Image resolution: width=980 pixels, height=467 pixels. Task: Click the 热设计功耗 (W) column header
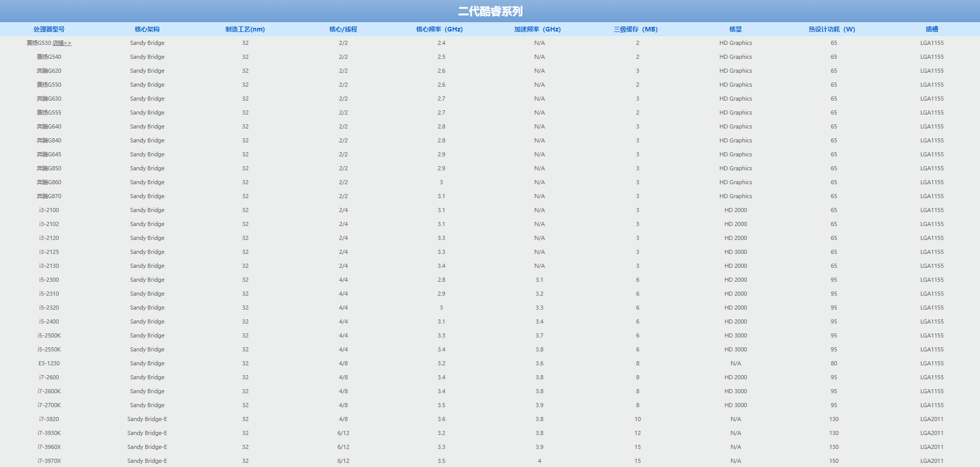coord(832,29)
